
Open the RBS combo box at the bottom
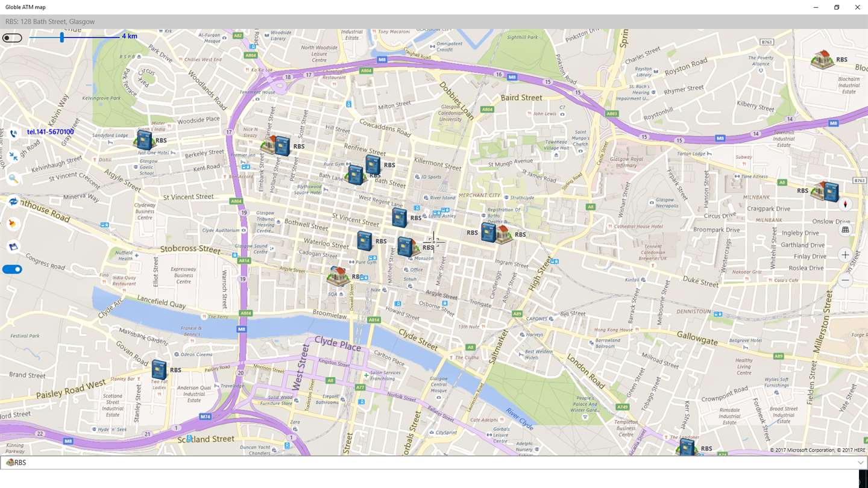(x=434, y=463)
